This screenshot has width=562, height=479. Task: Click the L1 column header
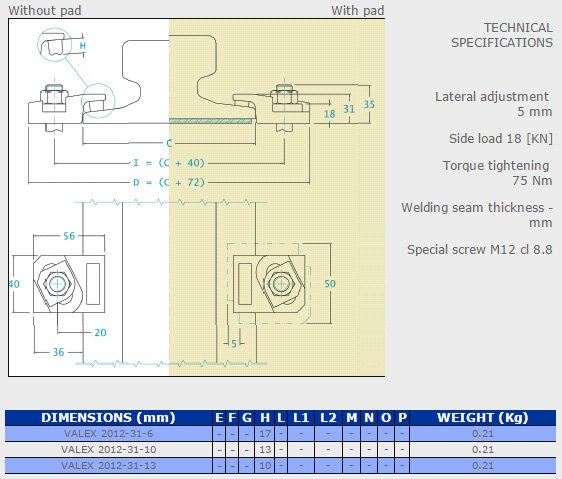tap(301, 418)
